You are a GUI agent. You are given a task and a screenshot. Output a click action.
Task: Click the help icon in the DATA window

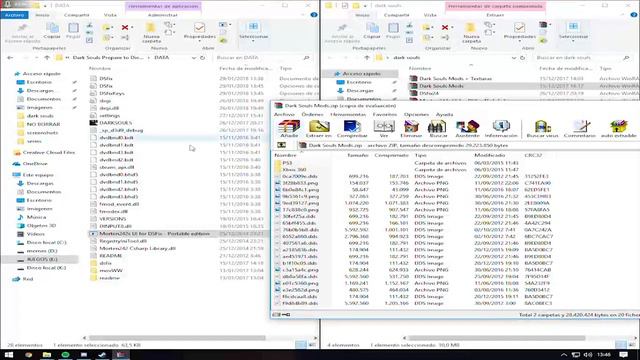click(313, 15)
